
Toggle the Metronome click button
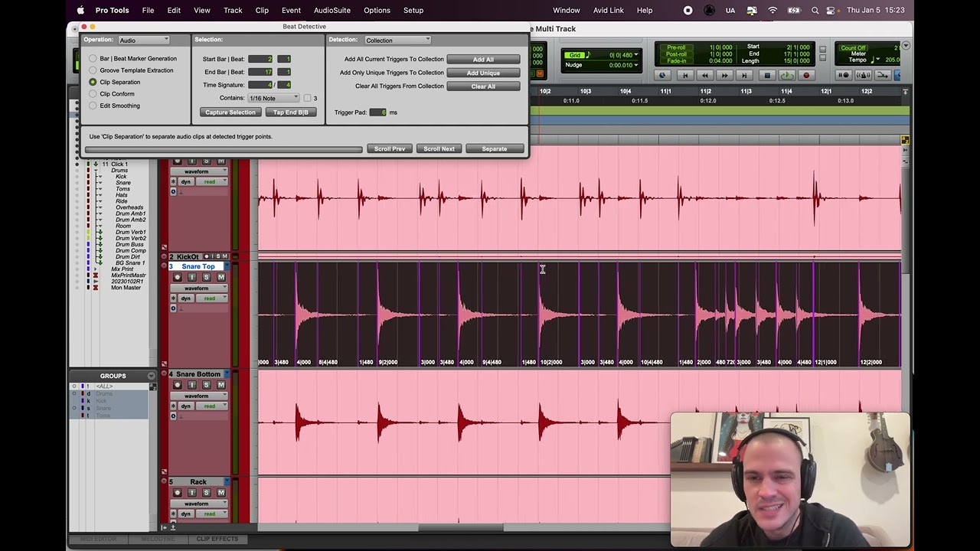pyautogui.click(x=864, y=75)
